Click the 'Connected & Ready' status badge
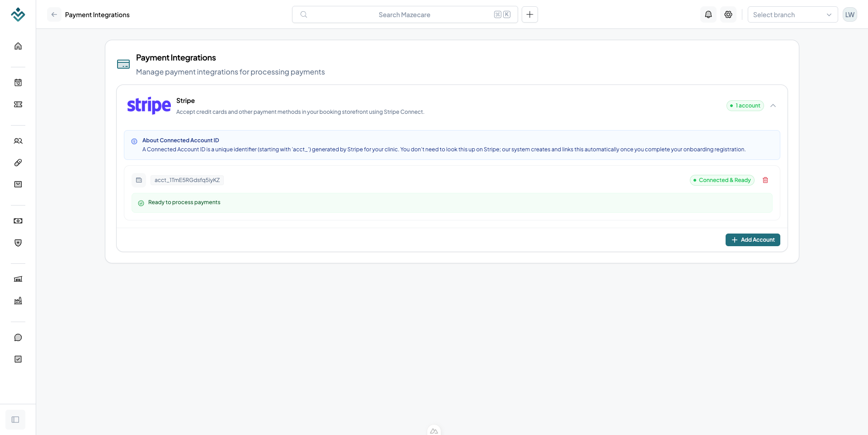The height and width of the screenshot is (435, 868). pyautogui.click(x=722, y=180)
